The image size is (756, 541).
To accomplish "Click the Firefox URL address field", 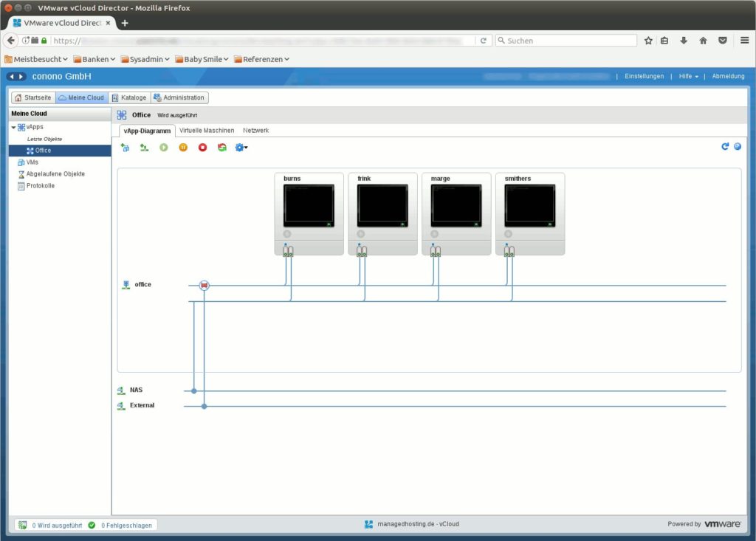I will [263, 41].
